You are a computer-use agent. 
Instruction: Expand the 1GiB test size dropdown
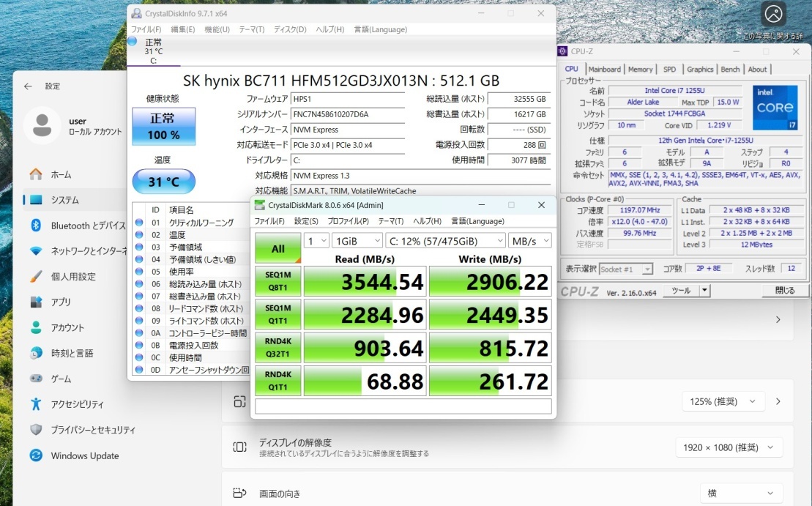pos(357,240)
